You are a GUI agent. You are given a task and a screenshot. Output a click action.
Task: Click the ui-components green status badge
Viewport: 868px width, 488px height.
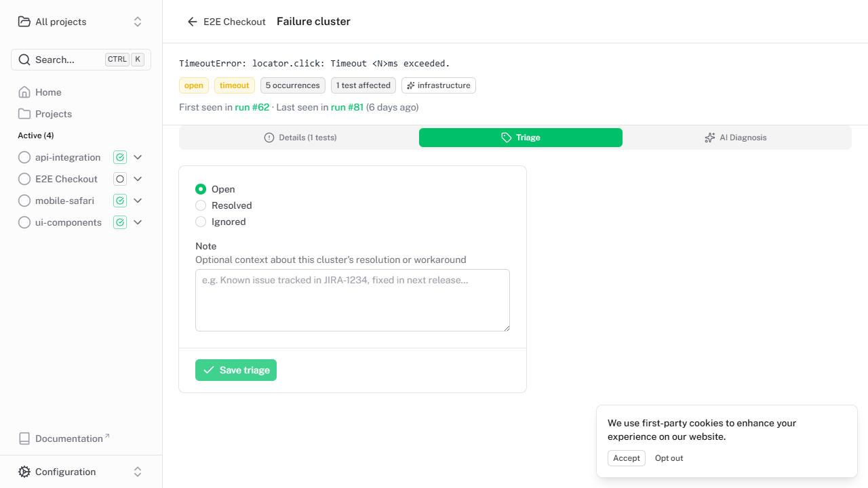(120, 222)
